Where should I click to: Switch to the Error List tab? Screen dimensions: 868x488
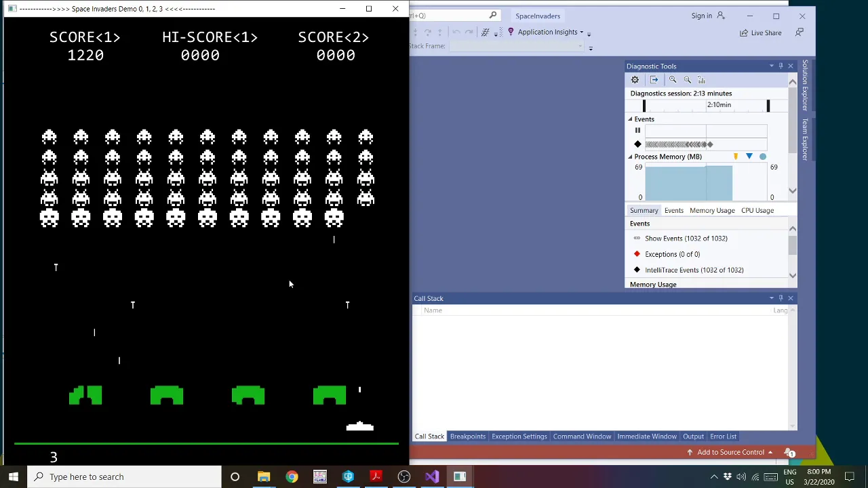[723, 436]
